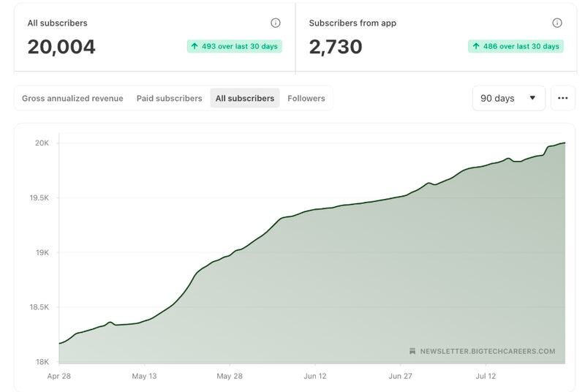Click the 19K y-axis label

click(42, 252)
